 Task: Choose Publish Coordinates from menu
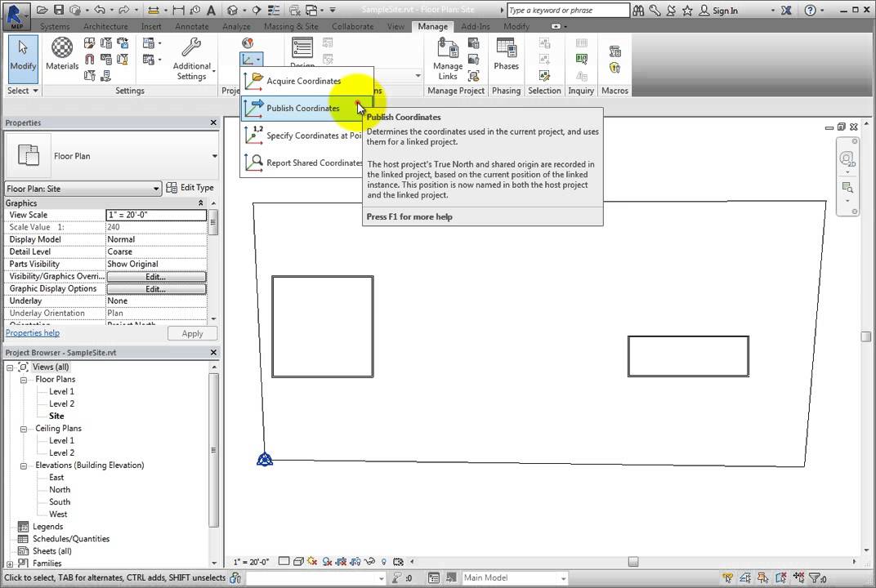tap(306, 108)
